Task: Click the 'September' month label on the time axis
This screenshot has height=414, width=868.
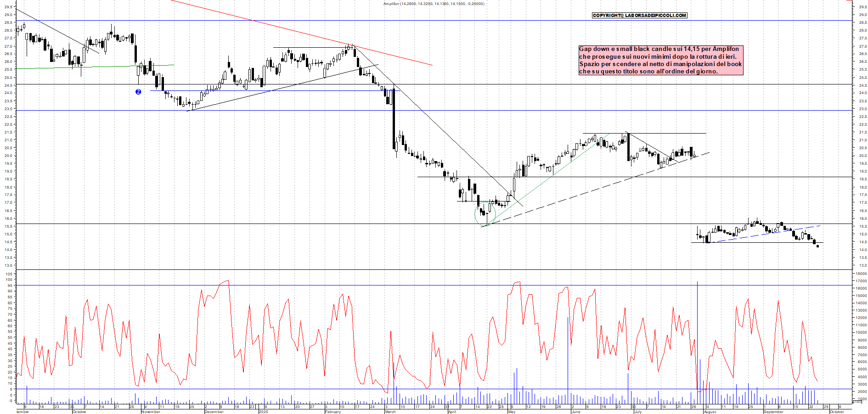Action: (x=773, y=412)
